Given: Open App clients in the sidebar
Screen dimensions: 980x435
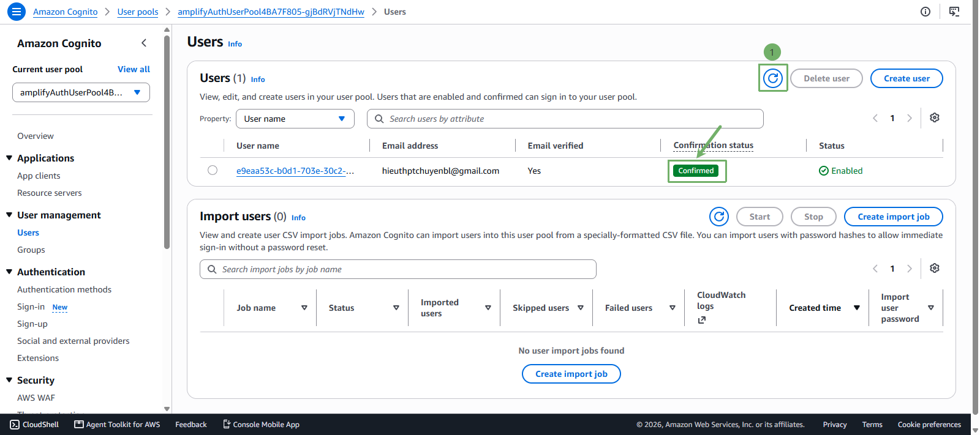Looking at the screenshot, I should tap(39, 176).
